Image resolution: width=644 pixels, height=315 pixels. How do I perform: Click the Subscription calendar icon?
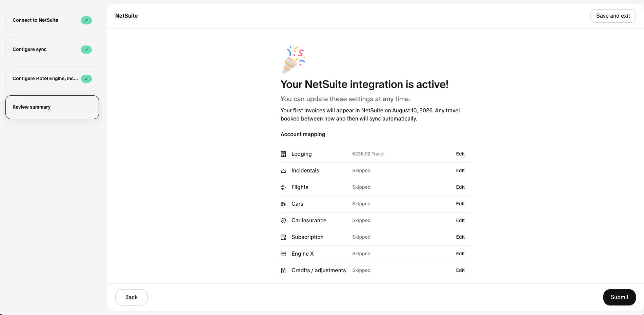click(283, 237)
